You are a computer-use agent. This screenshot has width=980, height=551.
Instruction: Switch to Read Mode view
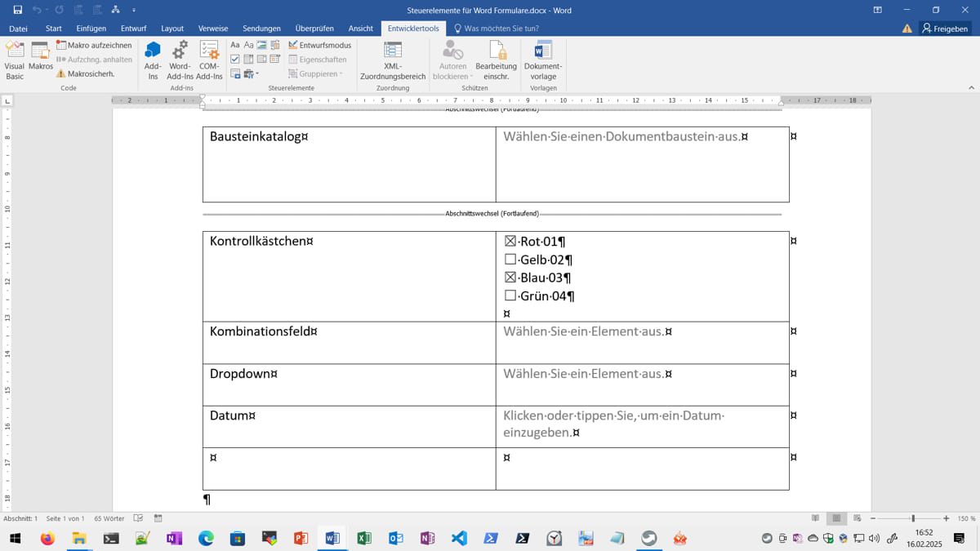815,518
